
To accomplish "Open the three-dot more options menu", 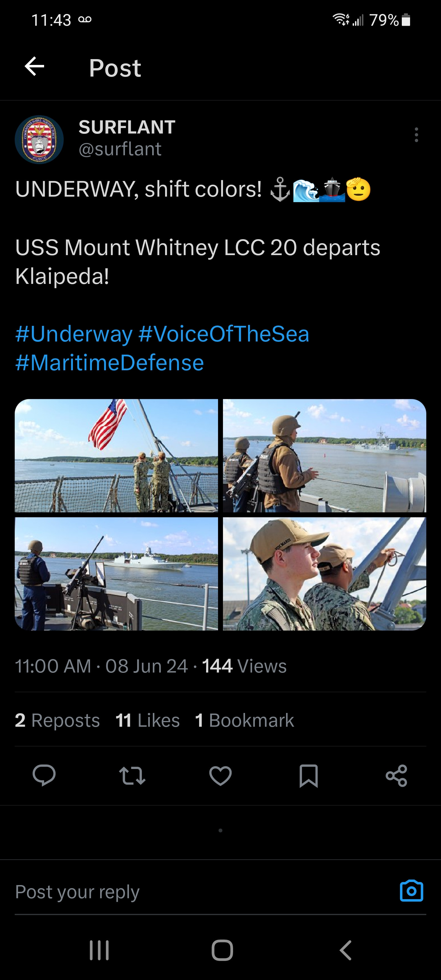I will coord(416,135).
